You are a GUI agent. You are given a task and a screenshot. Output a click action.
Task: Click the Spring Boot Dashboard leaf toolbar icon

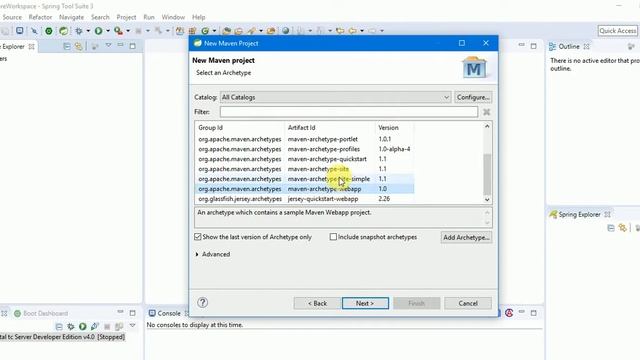pos(64,31)
